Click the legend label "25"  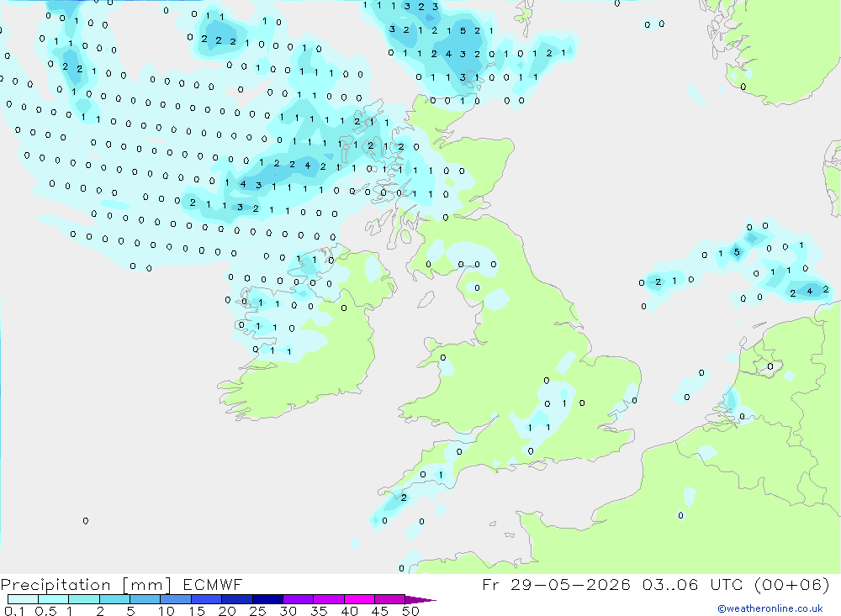[x=257, y=611]
